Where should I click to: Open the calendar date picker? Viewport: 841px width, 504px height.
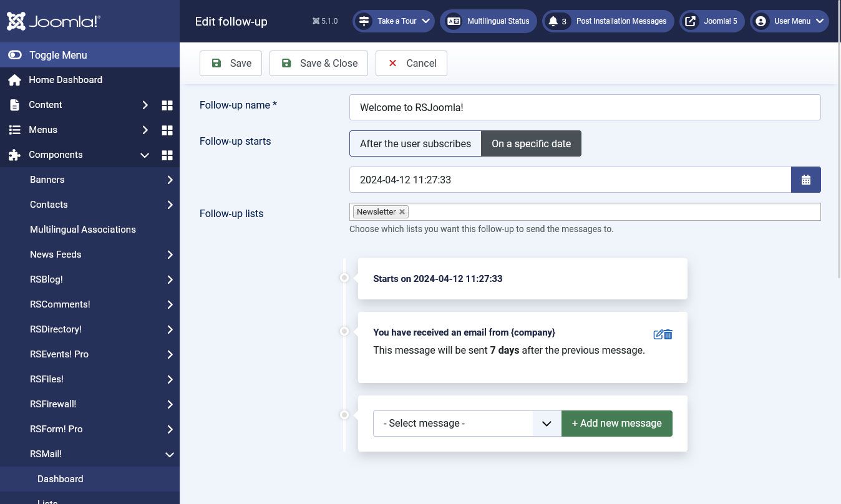pos(806,180)
